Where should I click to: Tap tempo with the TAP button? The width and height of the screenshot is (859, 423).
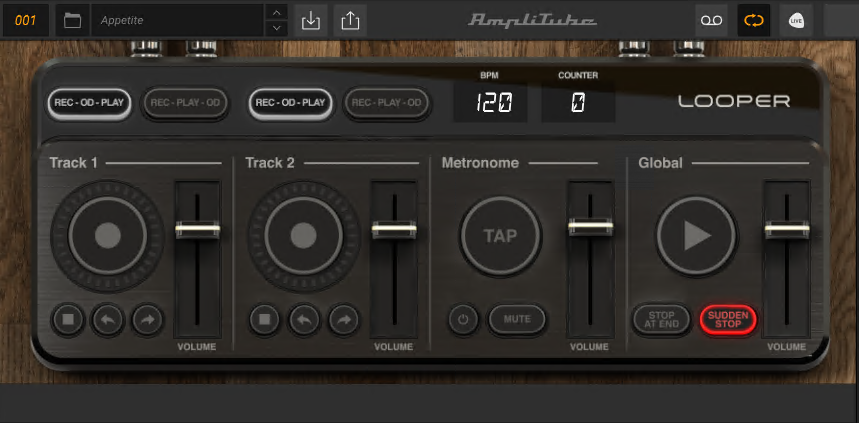[x=500, y=236]
